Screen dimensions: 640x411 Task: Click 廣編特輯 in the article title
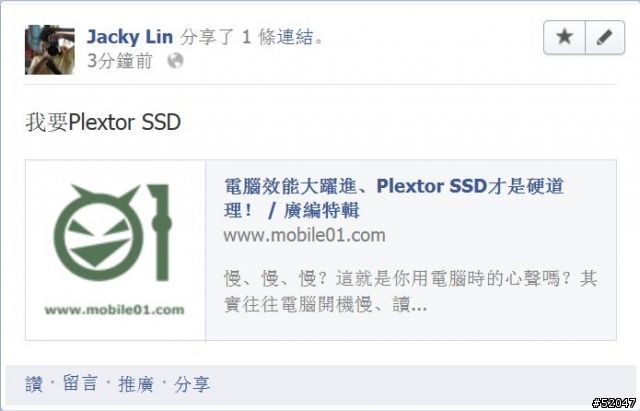pos(322,211)
